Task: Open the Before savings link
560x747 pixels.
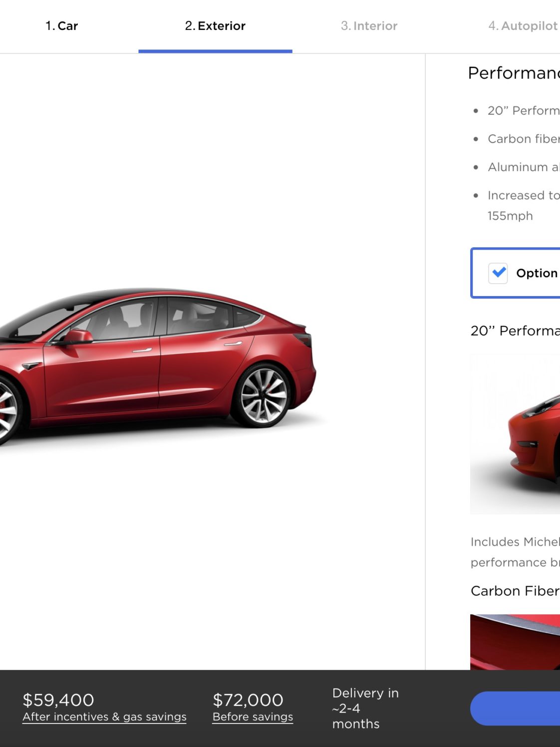Action: coord(253,717)
